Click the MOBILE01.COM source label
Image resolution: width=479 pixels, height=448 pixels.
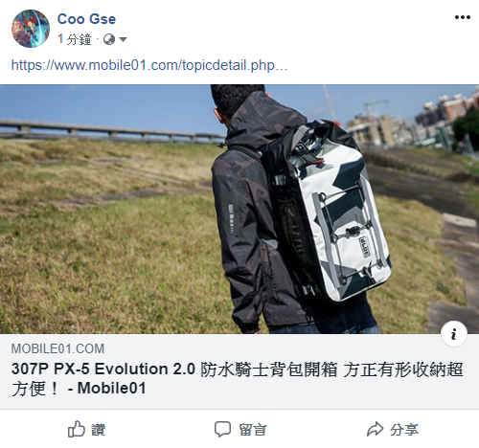[x=57, y=348]
